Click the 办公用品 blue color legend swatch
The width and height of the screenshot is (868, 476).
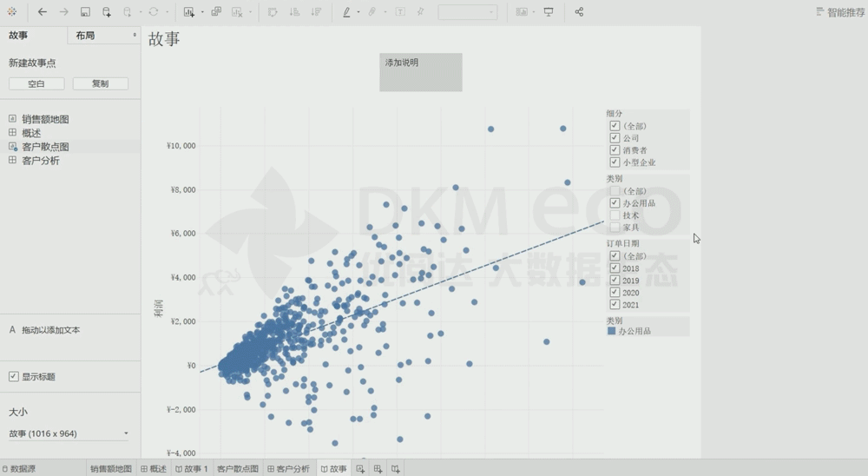pos(611,331)
